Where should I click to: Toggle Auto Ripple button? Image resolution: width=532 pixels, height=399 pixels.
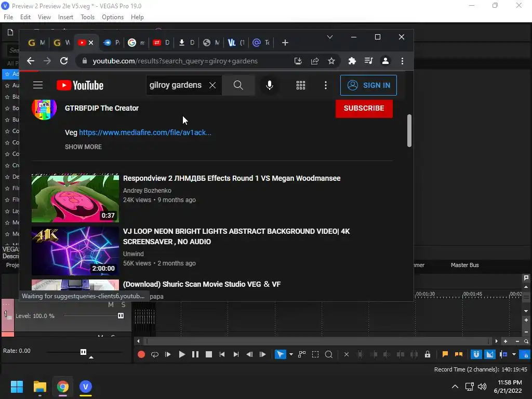[503, 354]
